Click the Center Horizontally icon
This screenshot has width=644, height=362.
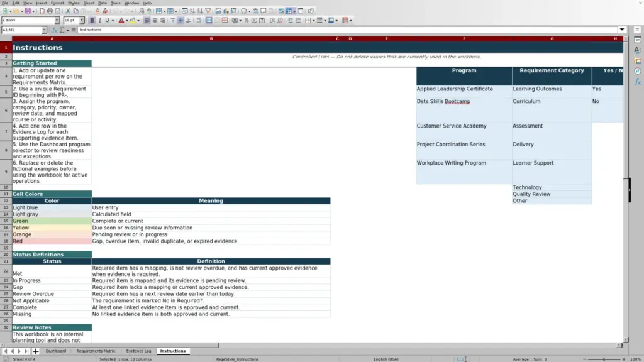(x=155, y=20)
